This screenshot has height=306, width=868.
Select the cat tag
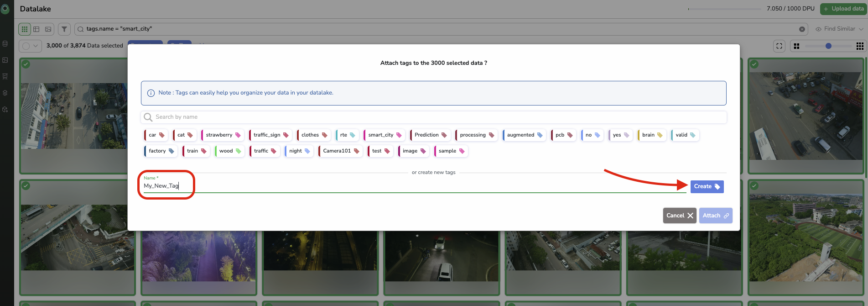pos(185,135)
